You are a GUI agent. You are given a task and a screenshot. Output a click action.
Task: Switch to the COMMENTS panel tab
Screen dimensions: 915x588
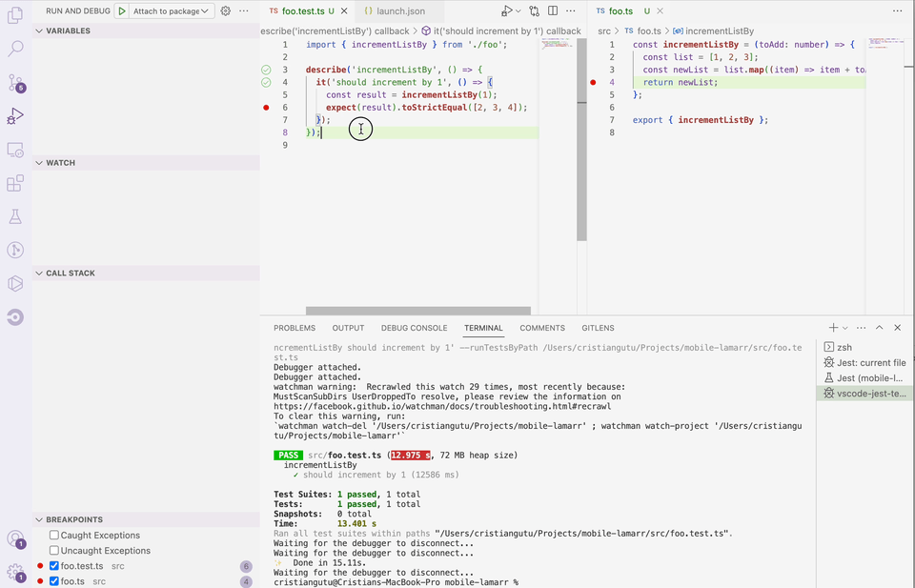tap(542, 328)
